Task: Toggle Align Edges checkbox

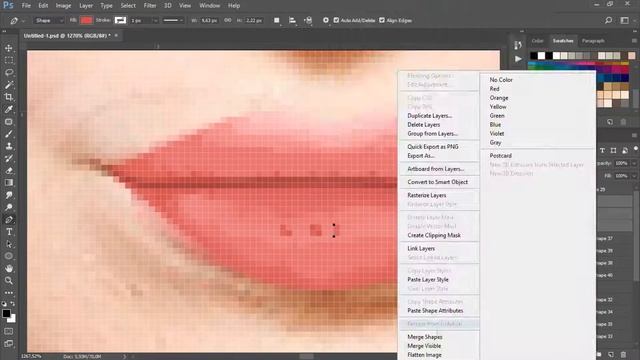Action: pyautogui.click(x=382, y=20)
